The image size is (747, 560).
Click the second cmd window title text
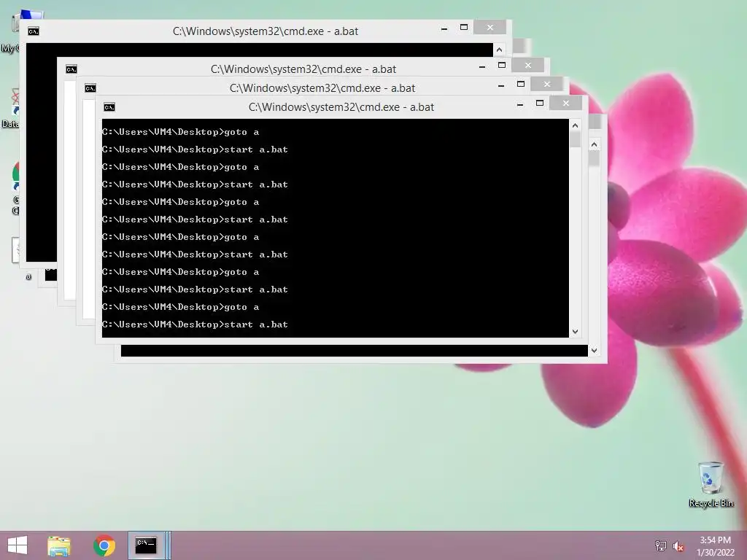pyautogui.click(x=322, y=88)
